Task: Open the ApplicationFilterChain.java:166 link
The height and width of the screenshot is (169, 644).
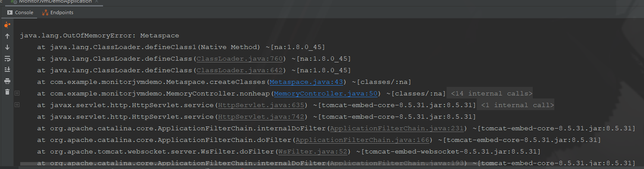Action: coord(362,140)
